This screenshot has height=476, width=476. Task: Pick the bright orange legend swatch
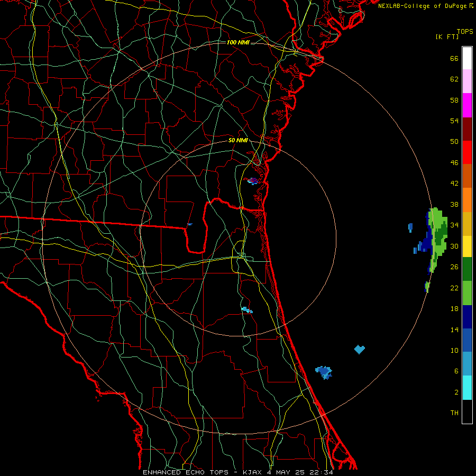pos(467,200)
